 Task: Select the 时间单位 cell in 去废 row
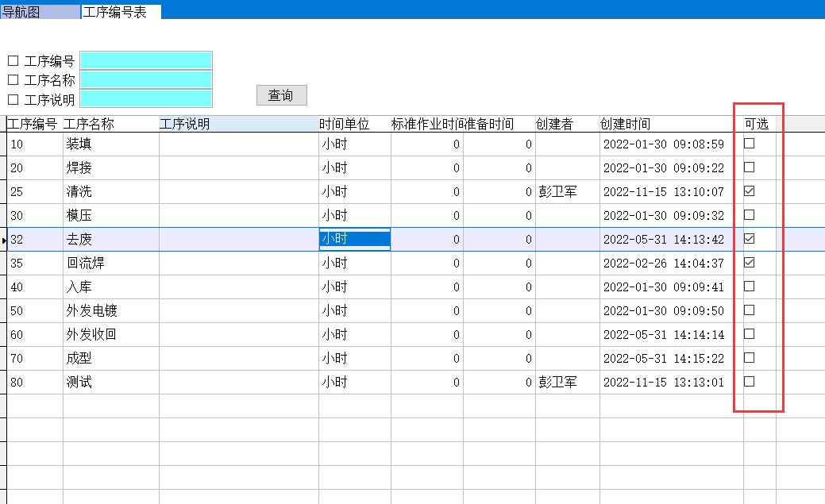pos(354,239)
